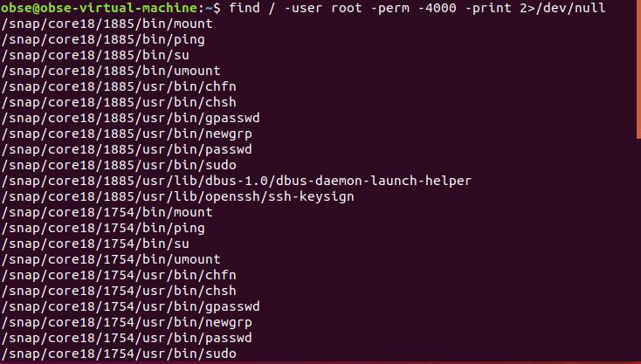Click the /snap/core18/1885/bin/mount output line

coord(107,24)
